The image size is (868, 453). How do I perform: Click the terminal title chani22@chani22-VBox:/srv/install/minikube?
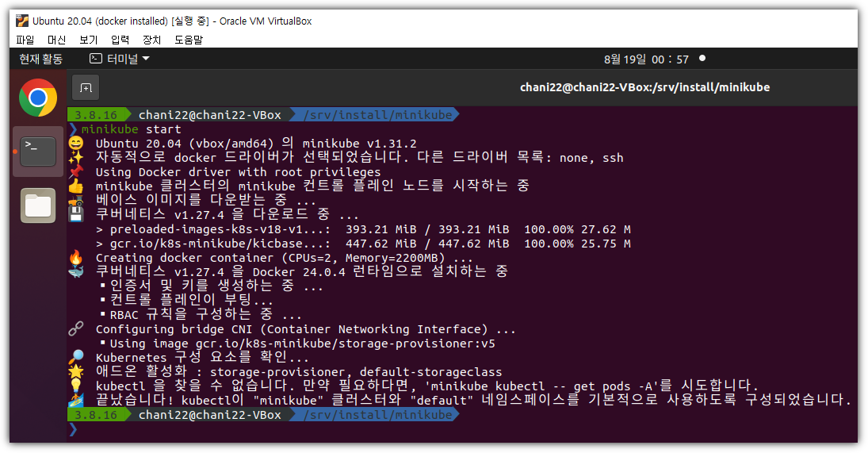[x=645, y=87]
